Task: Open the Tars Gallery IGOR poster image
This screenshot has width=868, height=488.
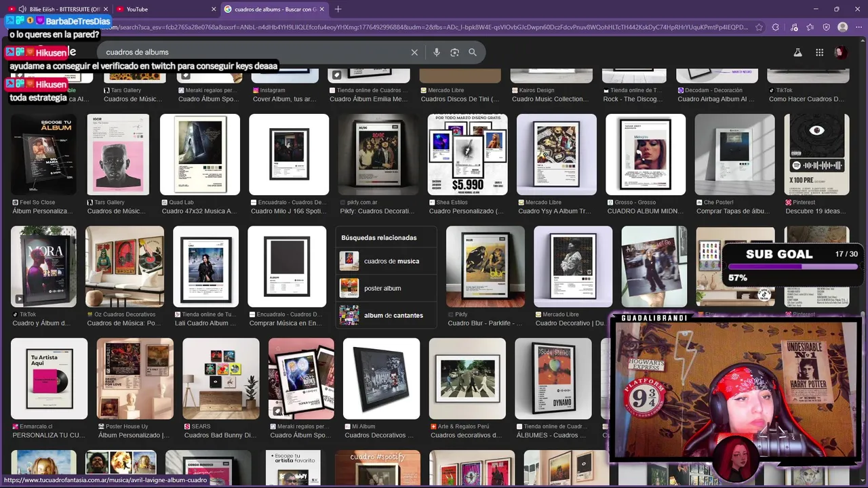Action: point(118,155)
